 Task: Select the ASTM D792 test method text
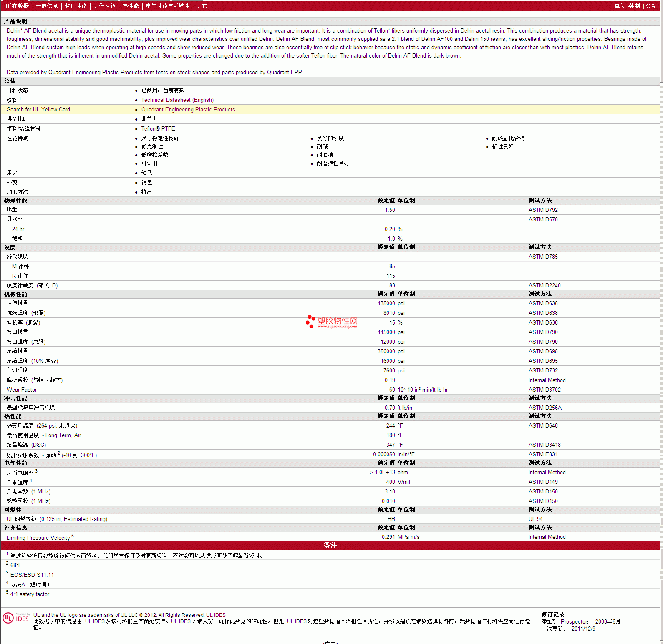pos(543,210)
